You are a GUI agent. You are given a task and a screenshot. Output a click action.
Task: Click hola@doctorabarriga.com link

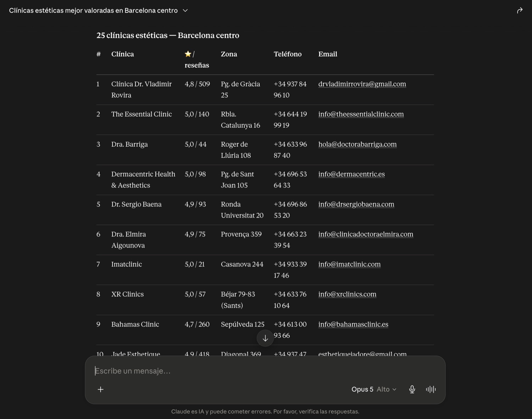(358, 145)
